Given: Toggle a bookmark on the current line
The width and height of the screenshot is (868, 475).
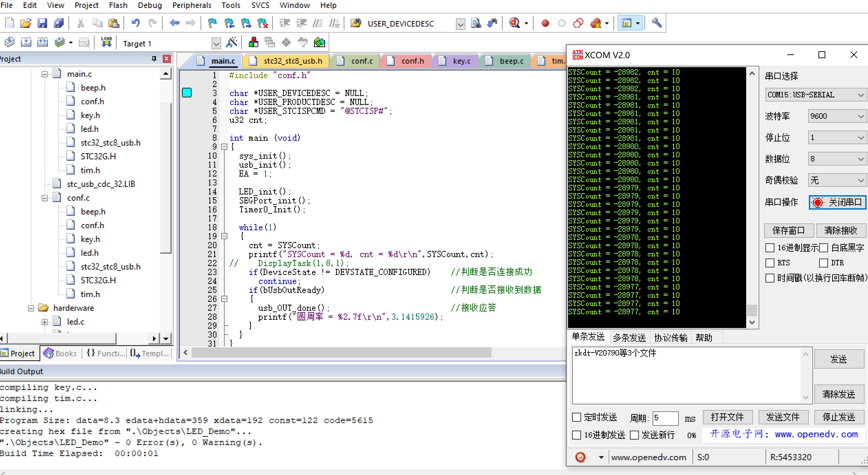Looking at the screenshot, I should click(x=212, y=23).
